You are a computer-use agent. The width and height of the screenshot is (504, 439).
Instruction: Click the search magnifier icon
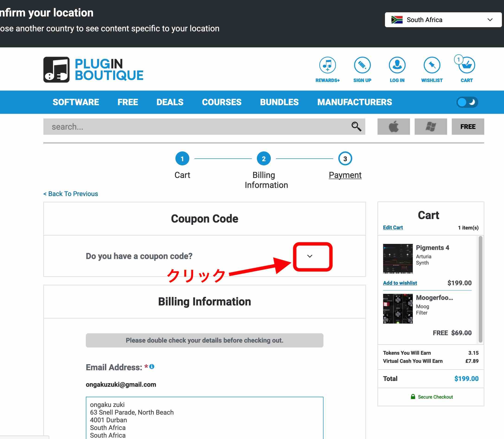tap(356, 127)
